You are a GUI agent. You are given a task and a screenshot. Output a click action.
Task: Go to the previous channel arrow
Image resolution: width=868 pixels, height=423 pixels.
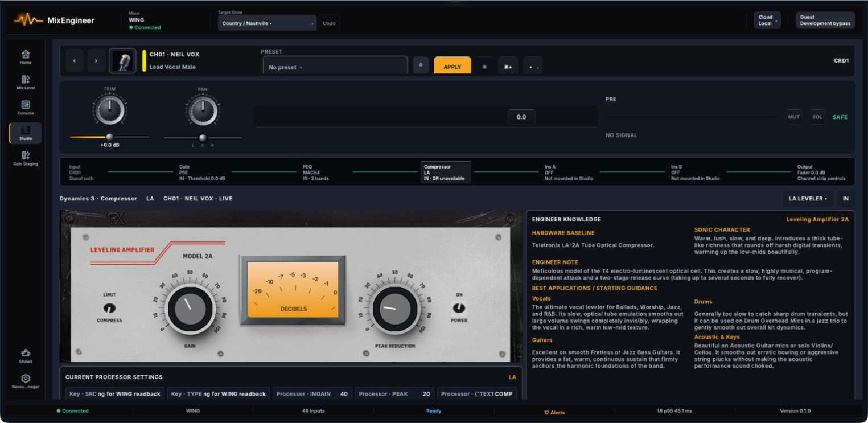(x=75, y=60)
